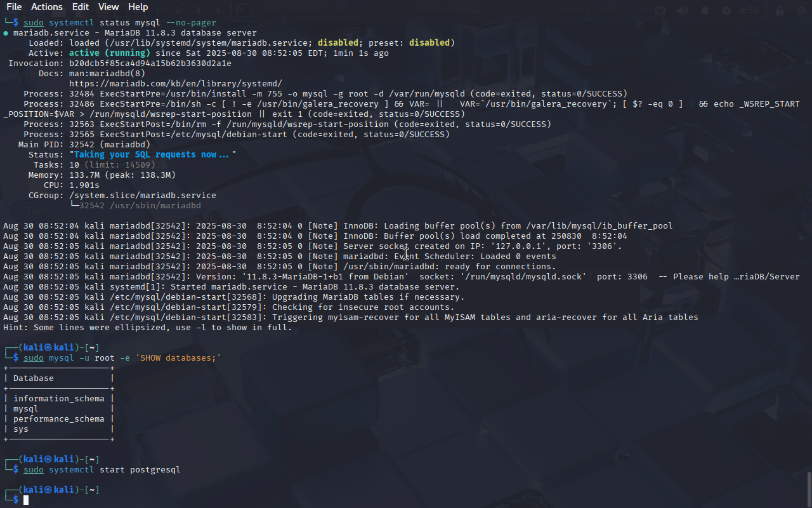Screen dimensions: 812x508
Task: Click 'Checking for insecure root accounts' line
Action: pos(229,307)
